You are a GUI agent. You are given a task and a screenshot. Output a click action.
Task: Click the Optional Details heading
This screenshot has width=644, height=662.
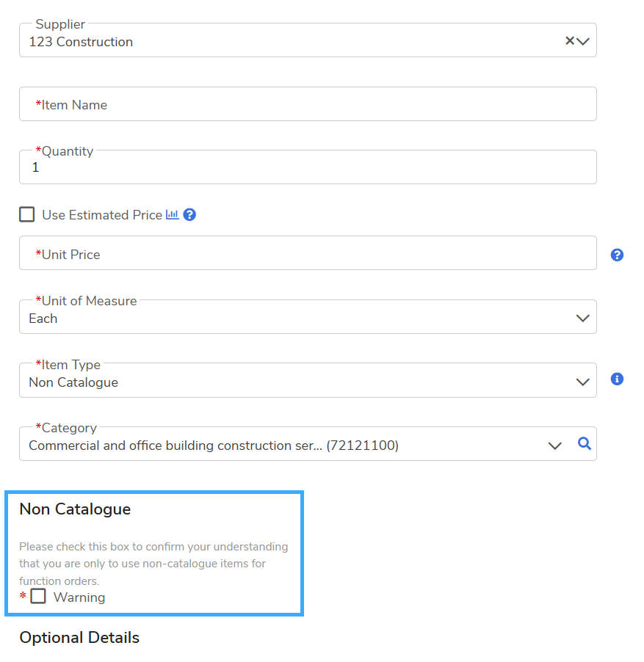tap(79, 638)
